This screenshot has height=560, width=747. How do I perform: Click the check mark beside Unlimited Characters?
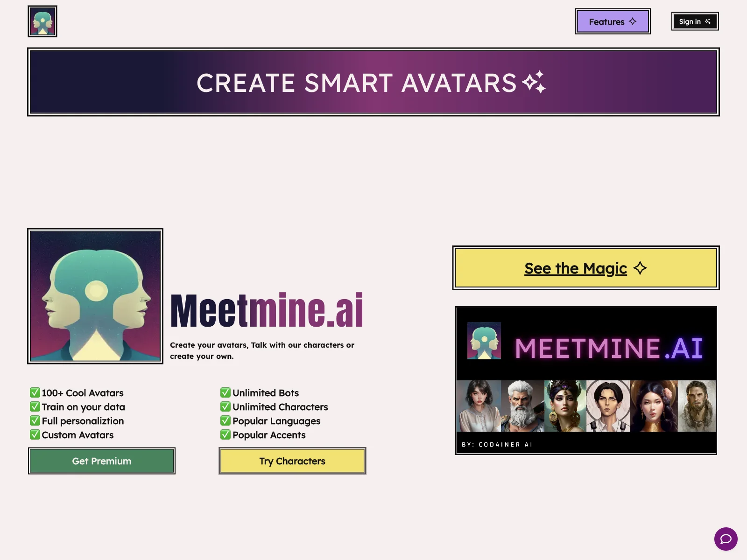click(226, 406)
